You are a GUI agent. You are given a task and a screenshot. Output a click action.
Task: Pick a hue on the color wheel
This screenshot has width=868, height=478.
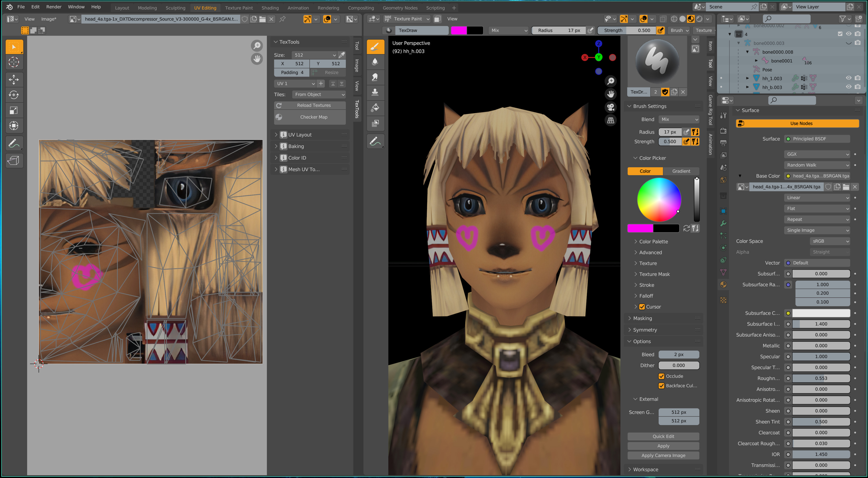coord(659,200)
